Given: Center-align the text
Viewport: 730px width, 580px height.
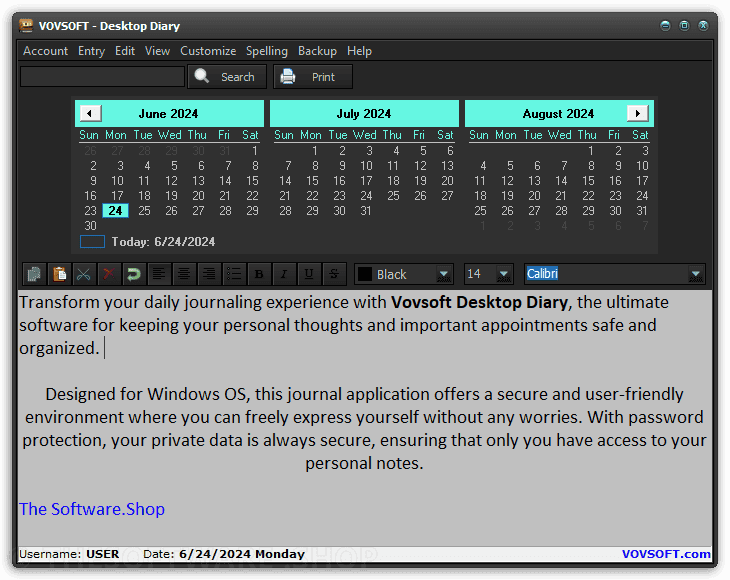Looking at the screenshot, I should 184,274.
